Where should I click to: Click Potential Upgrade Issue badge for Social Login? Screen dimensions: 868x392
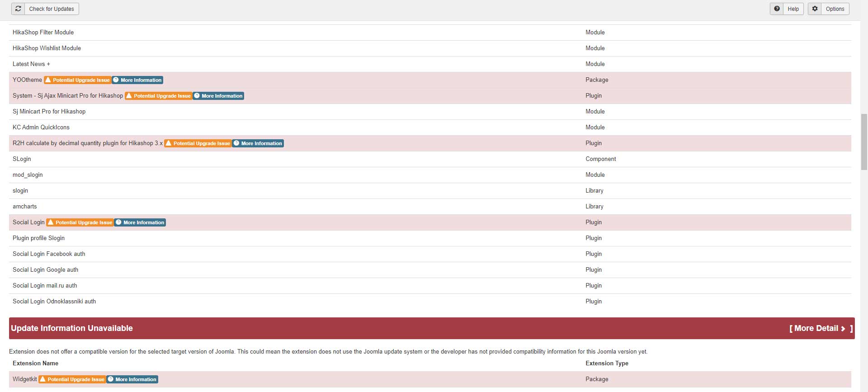tap(80, 222)
